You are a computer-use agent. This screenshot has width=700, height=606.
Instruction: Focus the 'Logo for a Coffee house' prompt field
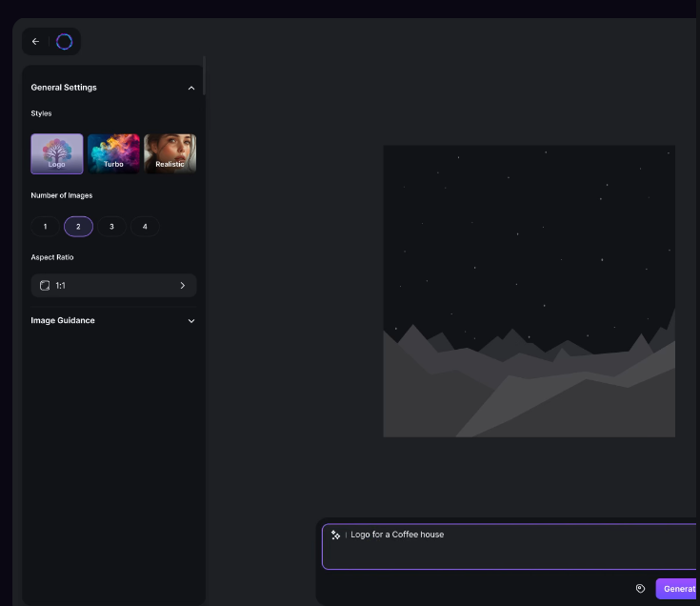tap(509, 547)
